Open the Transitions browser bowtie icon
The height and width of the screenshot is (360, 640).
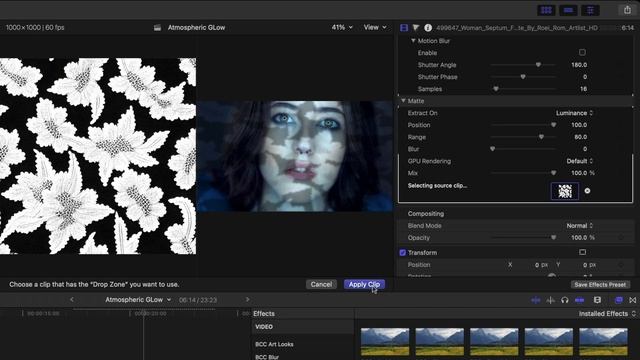click(x=633, y=300)
